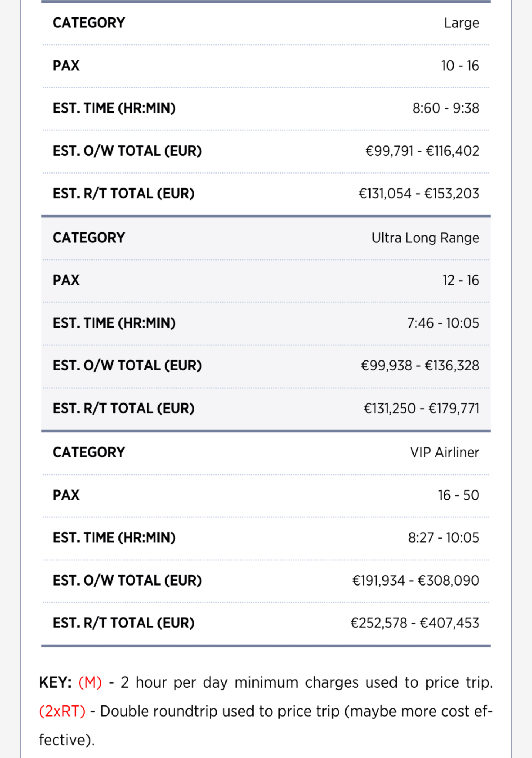The image size is (532, 758).
Task: Click the Large category value
Action: [461, 23]
